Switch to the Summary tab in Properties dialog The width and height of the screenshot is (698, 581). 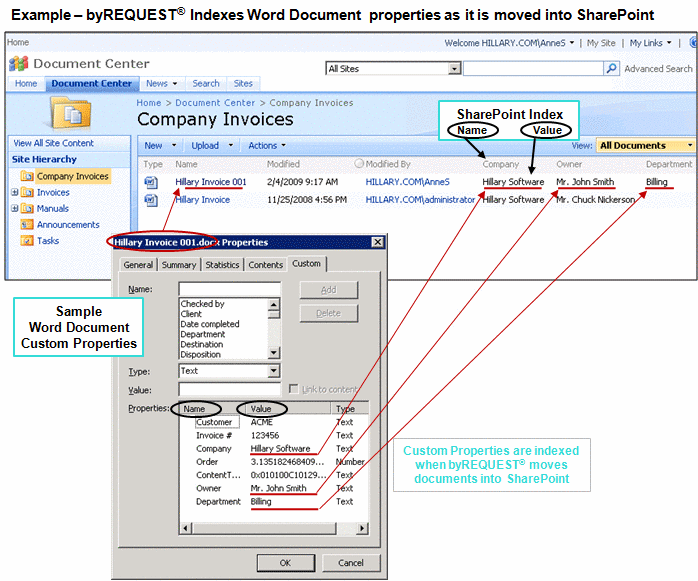[179, 265]
